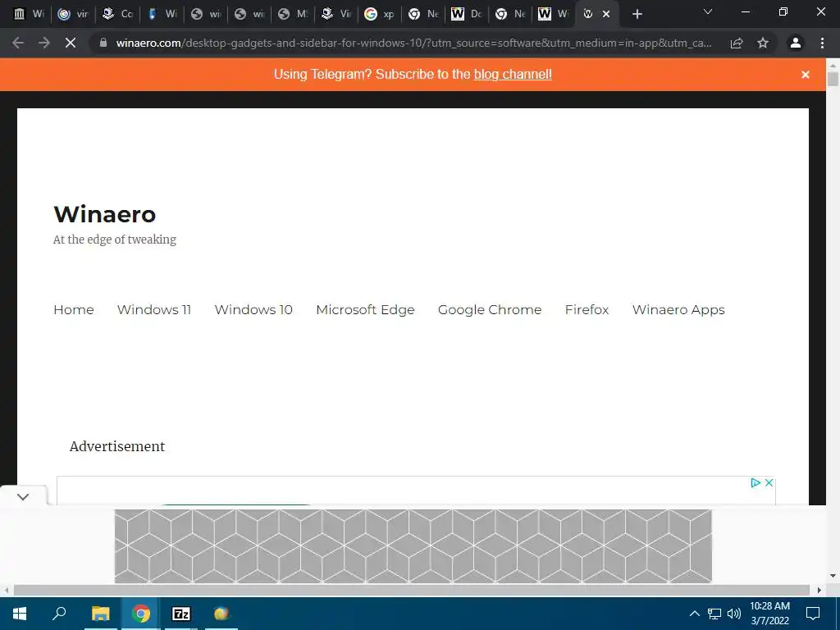Click the taskbar clock showing 10:28 AM
The height and width of the screenshot is (630, 840).
tap(769, 614)
